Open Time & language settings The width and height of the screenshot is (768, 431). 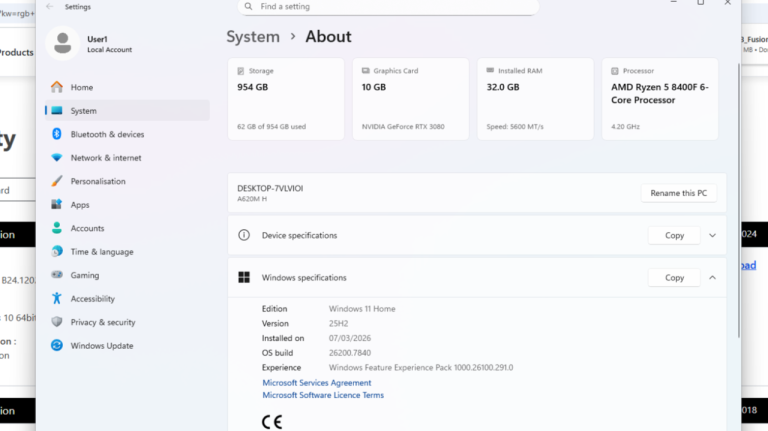click(x=101, y=252)
